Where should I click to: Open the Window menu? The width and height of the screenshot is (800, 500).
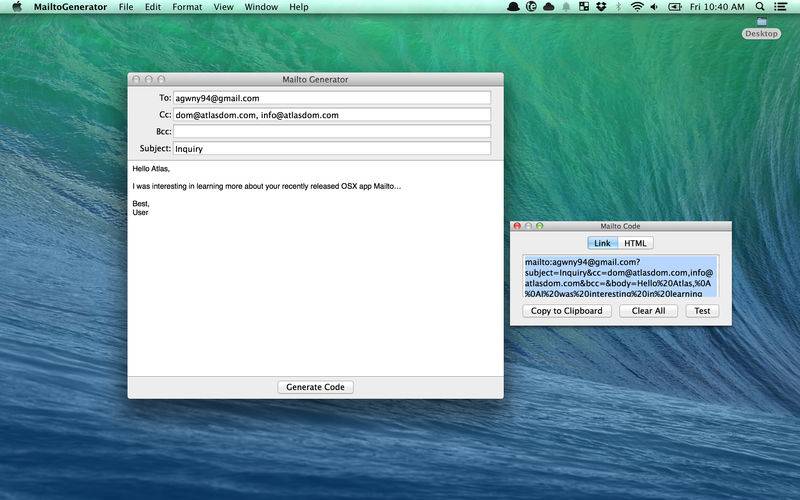pyautogui.click(x=261, y=7)
